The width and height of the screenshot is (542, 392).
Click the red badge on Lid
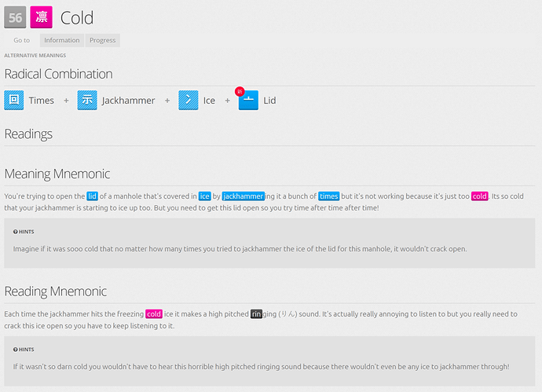(x=240, y=91)
